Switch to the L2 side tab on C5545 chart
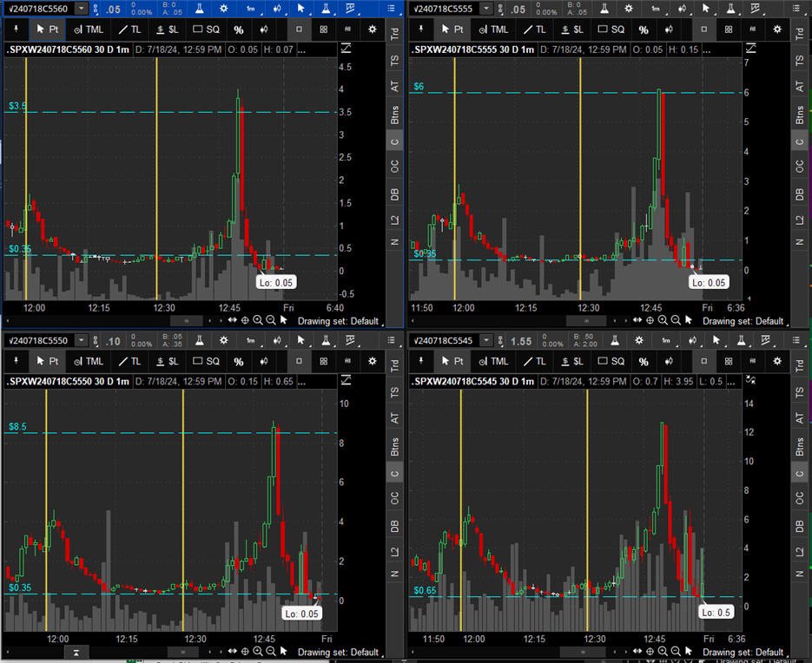Image resolution: width=812 pixels, height=663 pixels. pos(801,552)
